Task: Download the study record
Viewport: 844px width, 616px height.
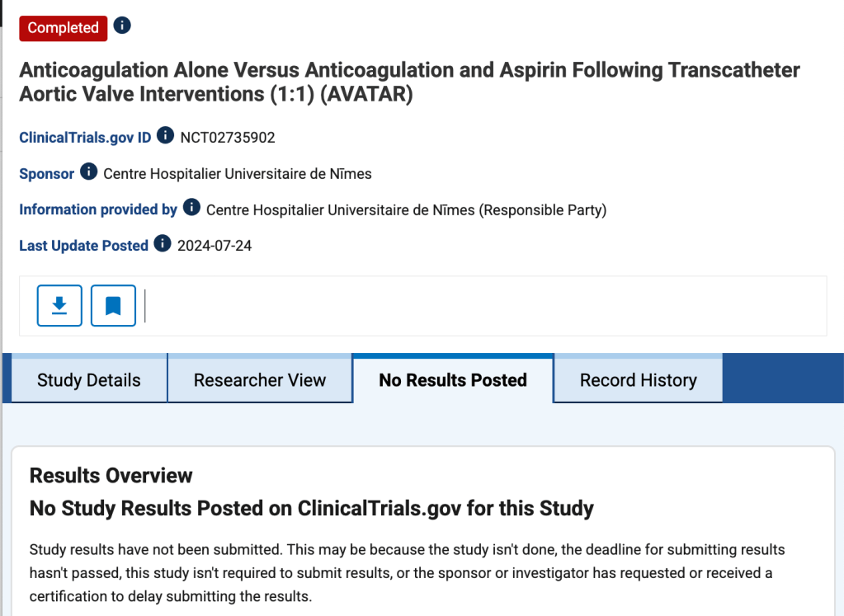Action: tap(59, 306)
